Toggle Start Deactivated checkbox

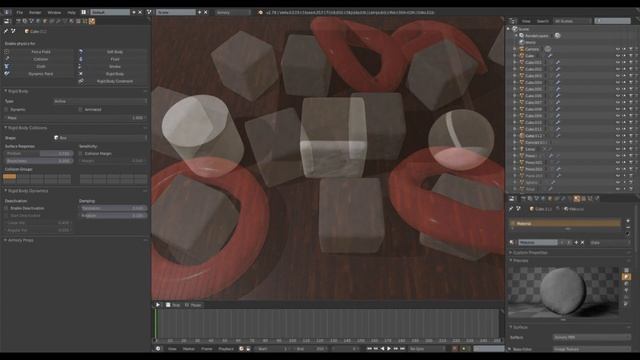[x=7, y=216]
